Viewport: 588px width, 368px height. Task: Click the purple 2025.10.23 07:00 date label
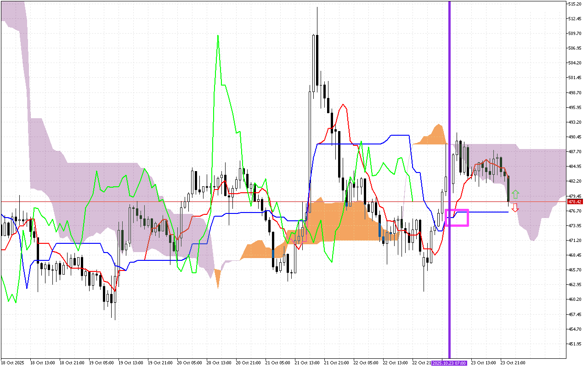(449, 363)
